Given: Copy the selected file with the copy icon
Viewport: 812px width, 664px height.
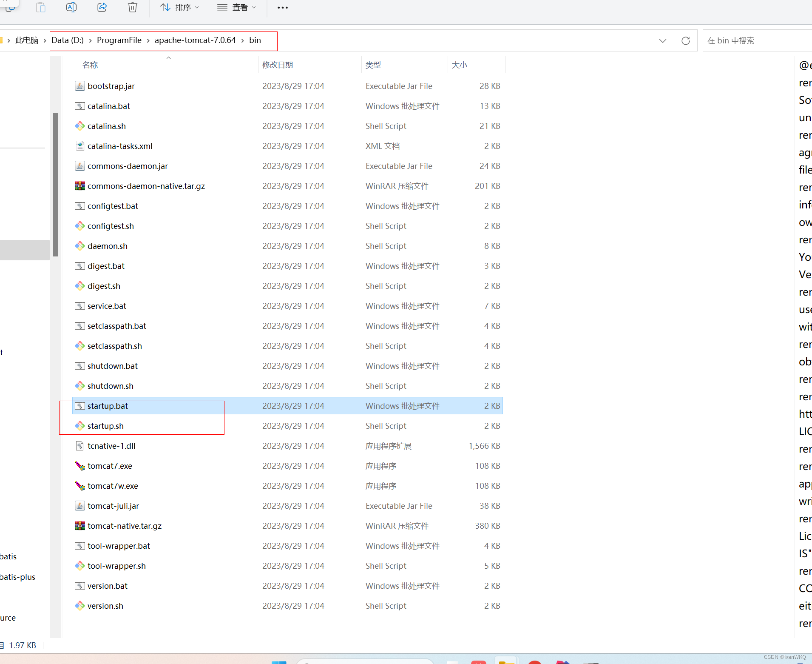Looking at the screenshot, I should coord(10,7).
